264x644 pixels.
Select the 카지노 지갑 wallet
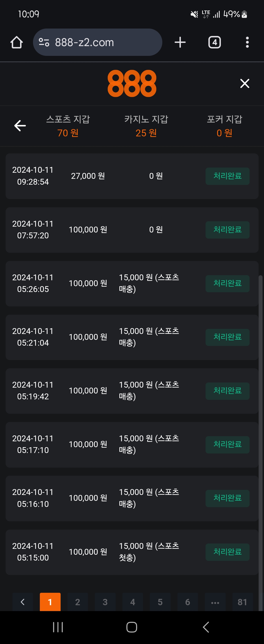[x=146, y=126]
